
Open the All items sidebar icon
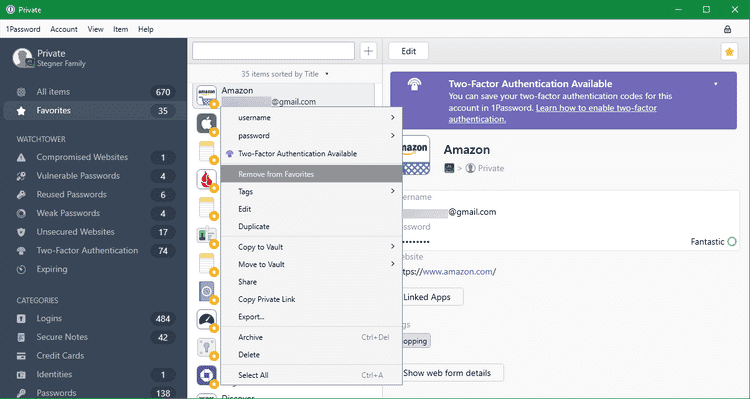pos(21,92)
